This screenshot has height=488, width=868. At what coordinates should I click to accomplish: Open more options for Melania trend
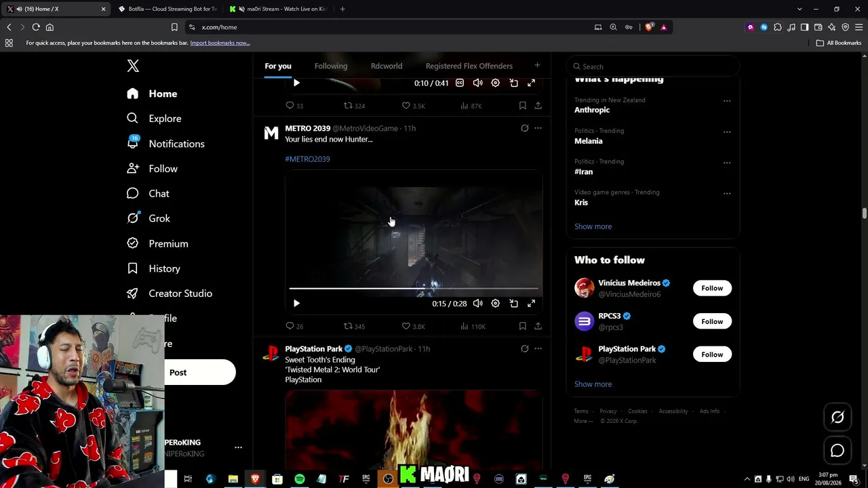[x=727, y=131]
